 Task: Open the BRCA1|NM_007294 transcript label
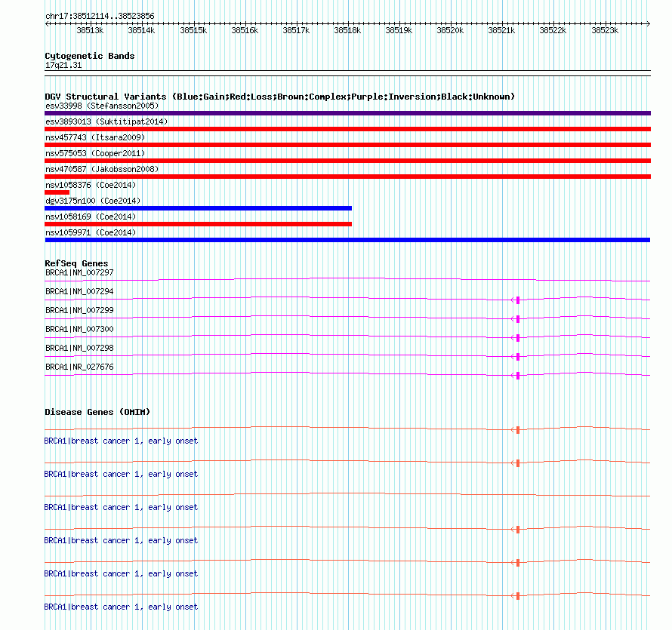coord(79,292)
